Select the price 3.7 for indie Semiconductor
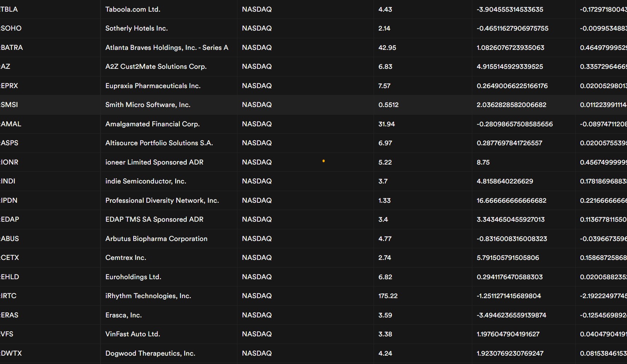 tap(383, 181)
